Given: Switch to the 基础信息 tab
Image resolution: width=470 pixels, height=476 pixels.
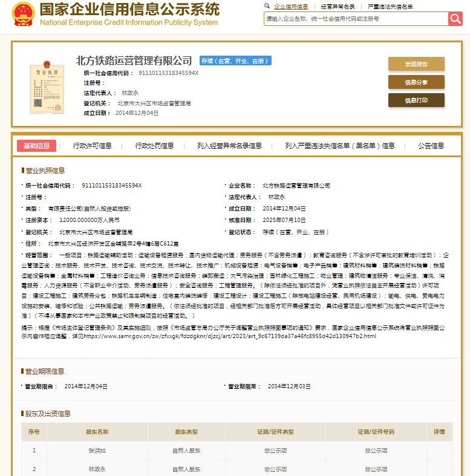Looking at the screenshot, I should pos(36,146).
